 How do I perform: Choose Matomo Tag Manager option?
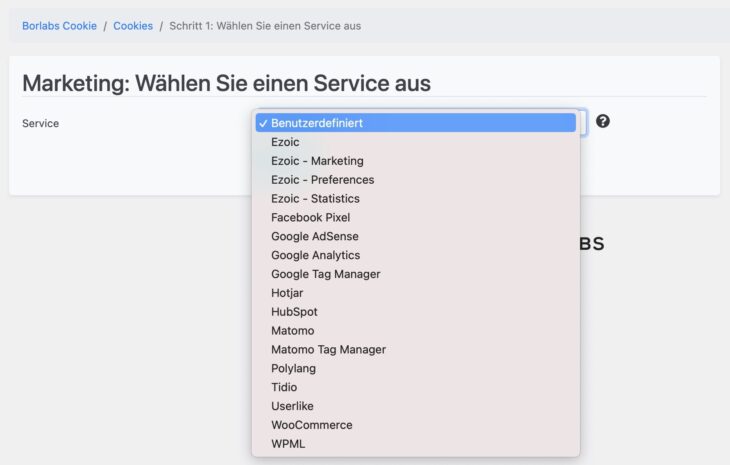pyautogui.click(x=415, y=350)
